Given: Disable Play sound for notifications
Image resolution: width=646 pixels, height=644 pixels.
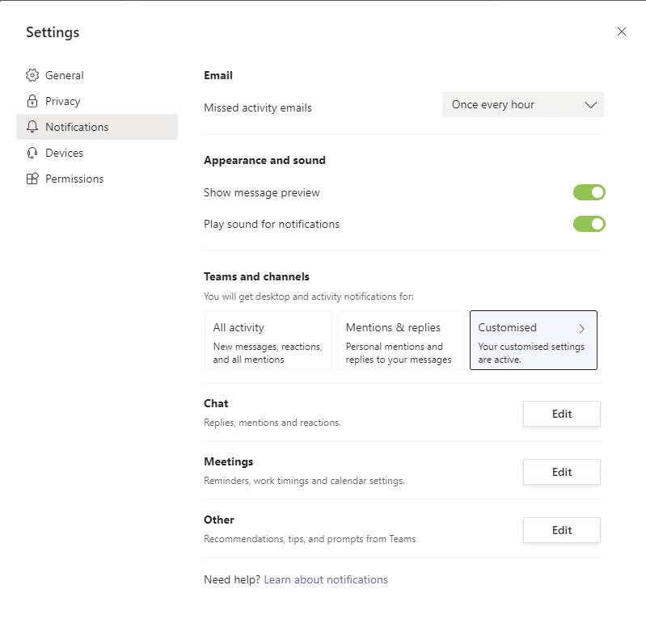Looking at the screenshot, I should tap(589, 224).
